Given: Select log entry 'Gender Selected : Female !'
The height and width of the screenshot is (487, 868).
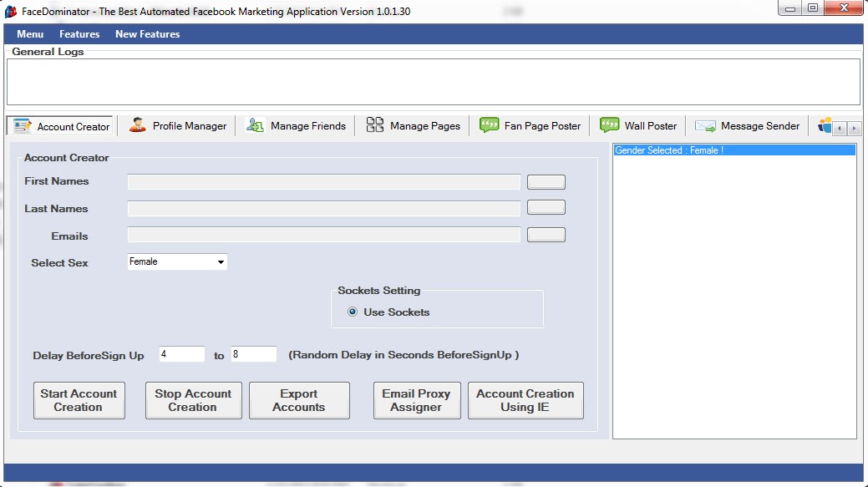Looking at the screenshot, I should coord(734,150).
